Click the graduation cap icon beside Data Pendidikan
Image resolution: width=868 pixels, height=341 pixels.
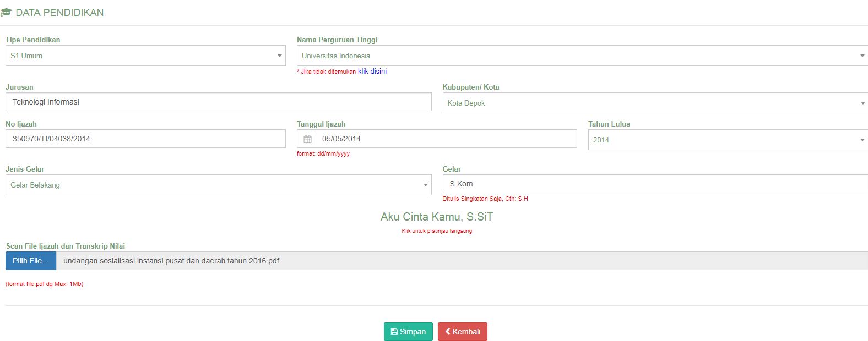point(7,13)
